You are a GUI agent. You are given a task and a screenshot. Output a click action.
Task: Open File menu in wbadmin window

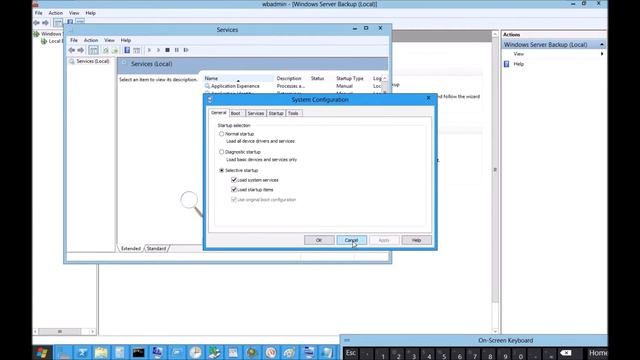click(x=38, y=13)
